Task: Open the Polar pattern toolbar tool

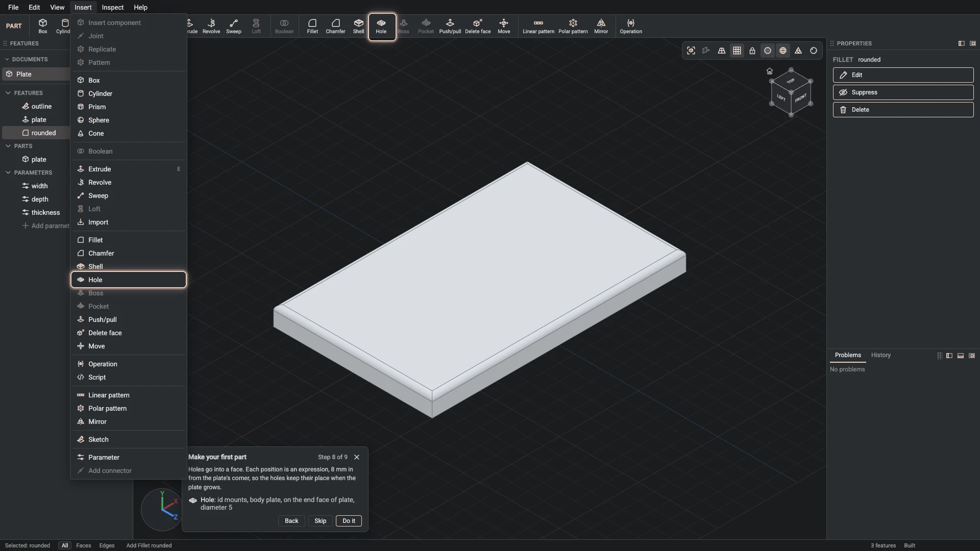Action: pos(573,26)
